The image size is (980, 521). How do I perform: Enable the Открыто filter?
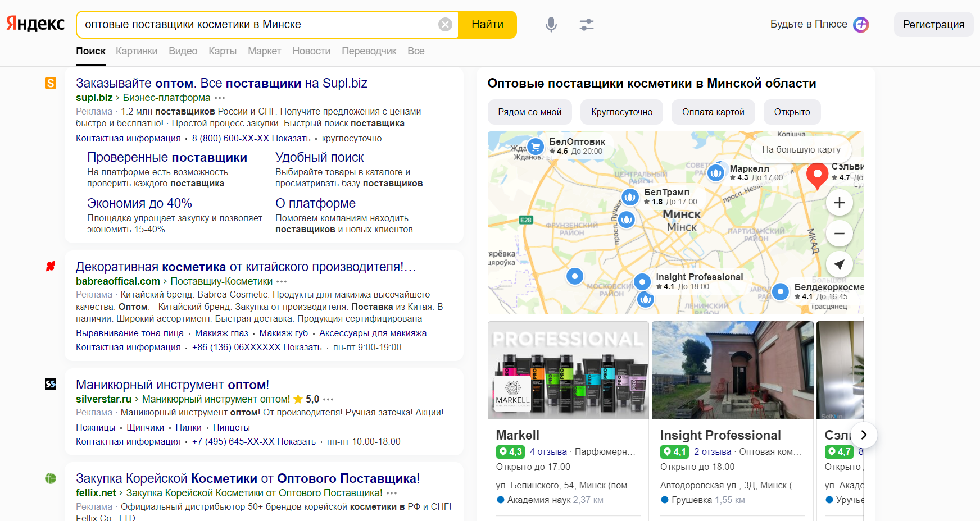coord(792,112)
